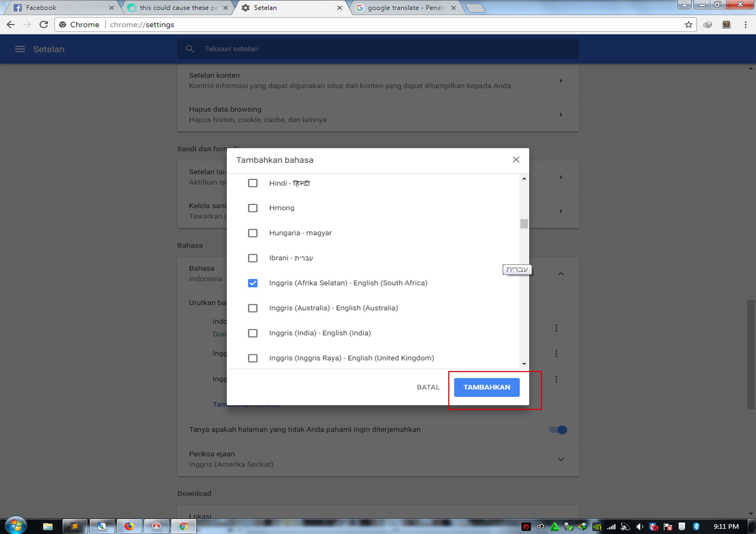Collapse the Bahasa section chevron
Image resolution: width=756 pixels, height=534 pixels.
coord(561,274)
